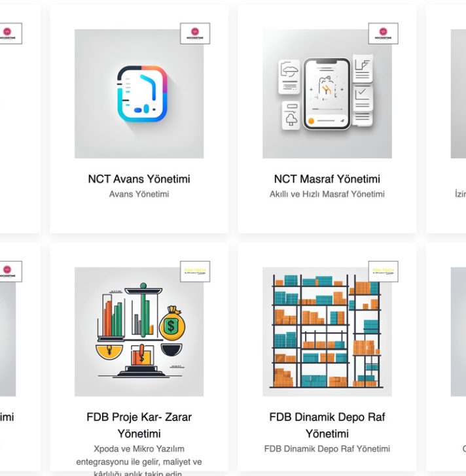Click the Fin-Tech badge on Depo Raf card
Viewport: 466px width, 476px height.
click(x=383, y=271)
